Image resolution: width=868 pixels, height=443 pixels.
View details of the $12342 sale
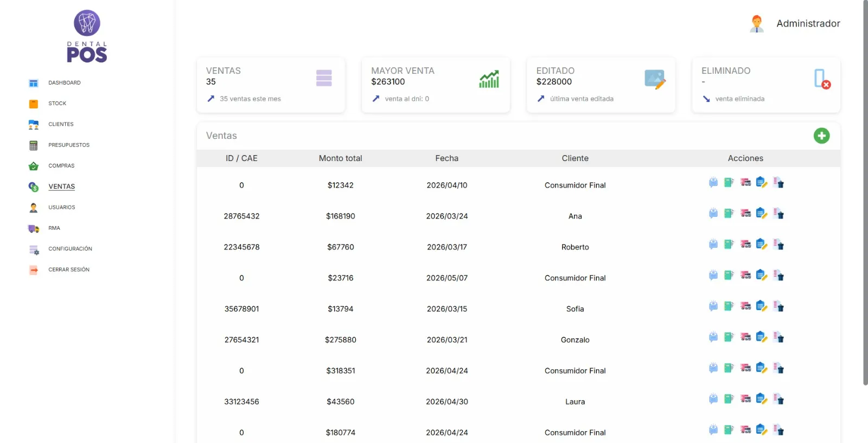point(713,183)
